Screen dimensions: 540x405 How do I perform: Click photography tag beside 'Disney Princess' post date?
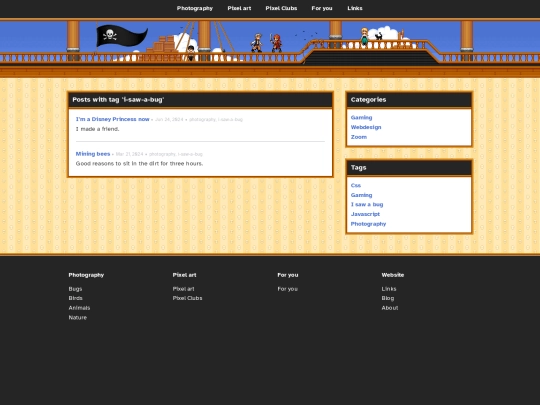[202, 120]
